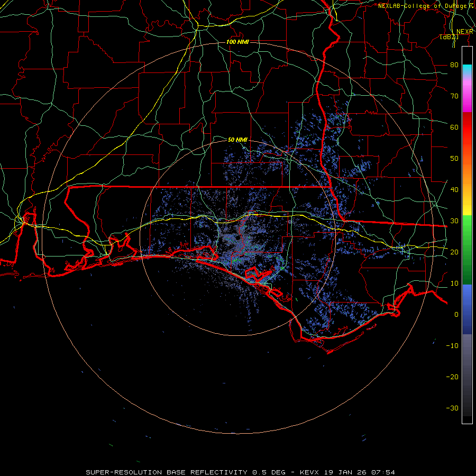Screen dimensions: 476x476
Task: Click the 40 value on dBZ scale
Action: pyautogui.click(x=454, y=189)
